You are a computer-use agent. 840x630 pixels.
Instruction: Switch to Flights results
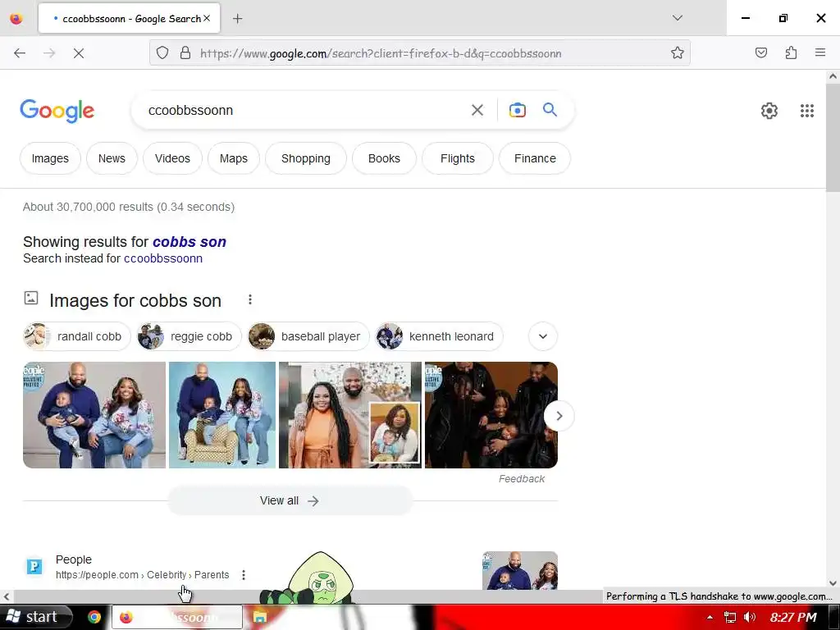click(x=458, y=158)
